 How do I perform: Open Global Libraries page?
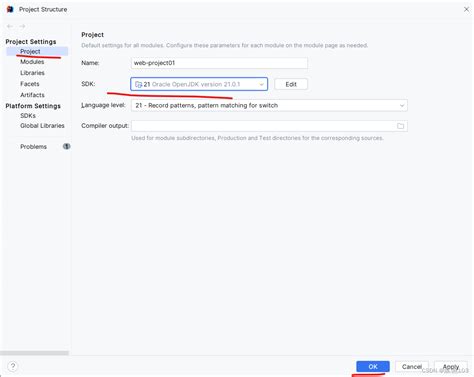(x=42, y=126)
